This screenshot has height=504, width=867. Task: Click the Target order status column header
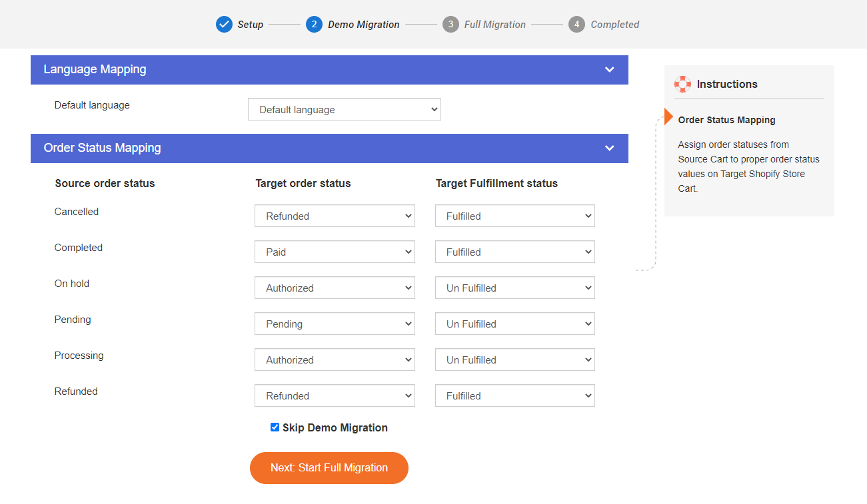[x=303, y=183]
